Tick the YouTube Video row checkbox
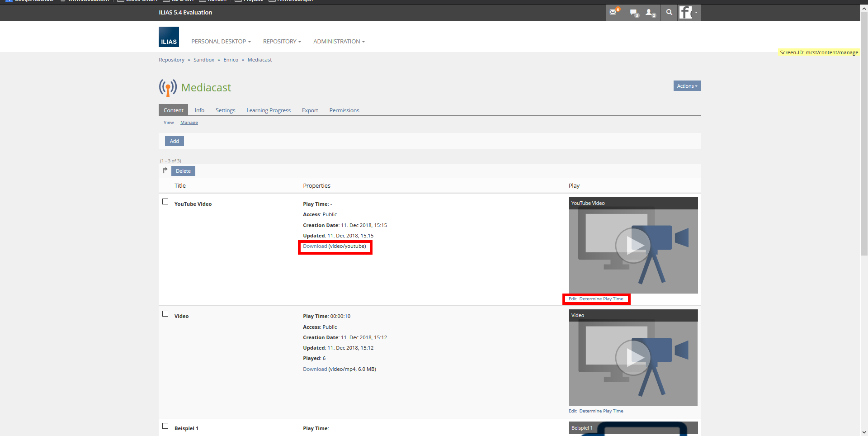 coord(165,202)
